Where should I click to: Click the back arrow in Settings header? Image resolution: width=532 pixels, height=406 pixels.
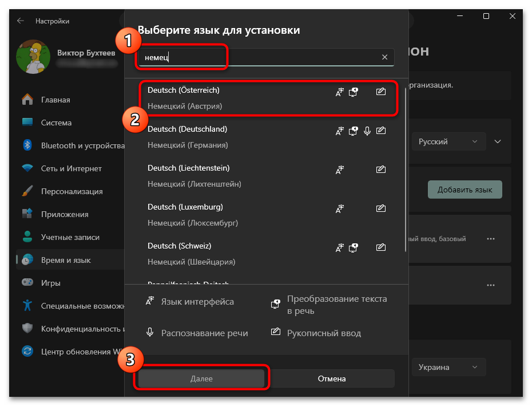pyautogui.click(x=21, y=21)
